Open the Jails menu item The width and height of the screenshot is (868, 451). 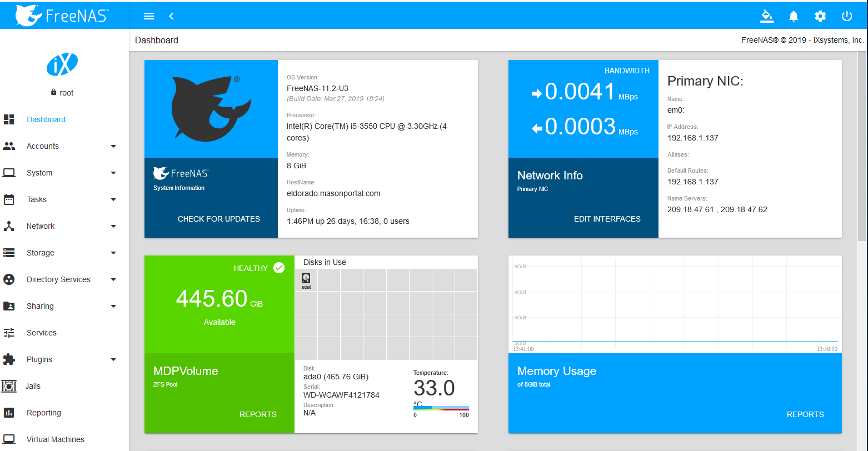pyautogui.click(x=64, y=386)
